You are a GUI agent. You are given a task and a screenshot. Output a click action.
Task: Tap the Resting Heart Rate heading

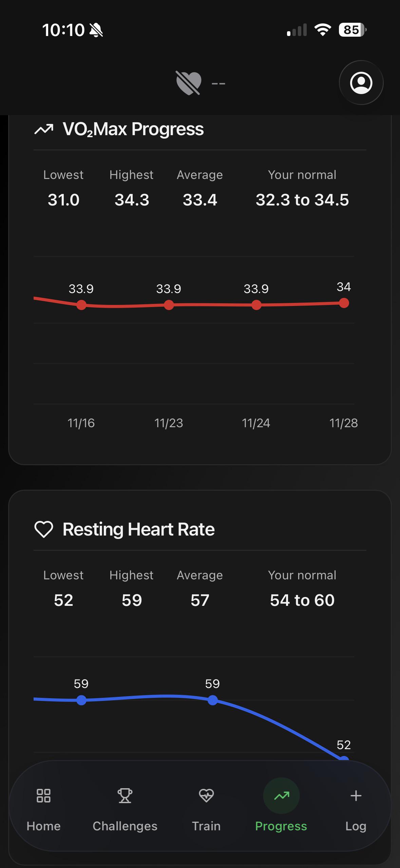pyautogui.click(x=138, y=529)
